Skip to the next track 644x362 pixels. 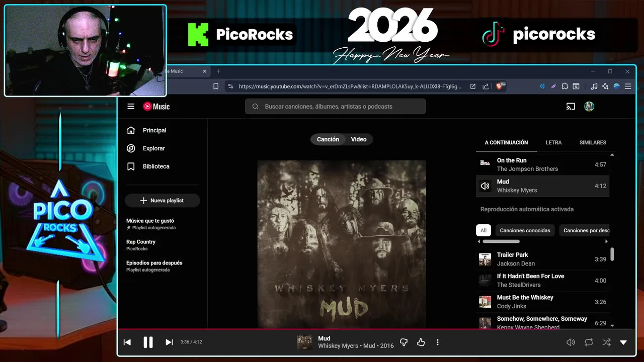pyautogui.click(x=169, y=342)
